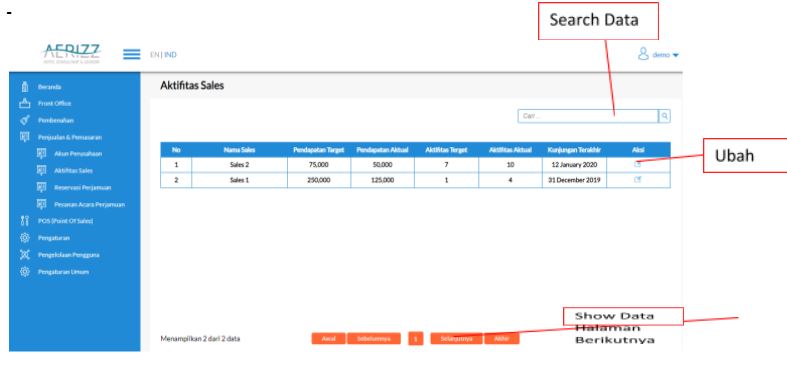Open Reservasi Perjamuan submenu item

click(x=83, y=188)
